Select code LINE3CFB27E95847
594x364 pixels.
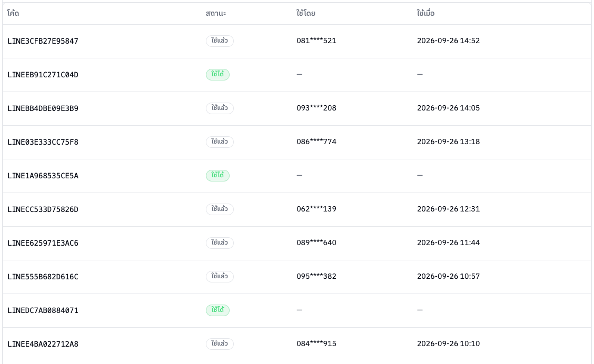[43, 41]
